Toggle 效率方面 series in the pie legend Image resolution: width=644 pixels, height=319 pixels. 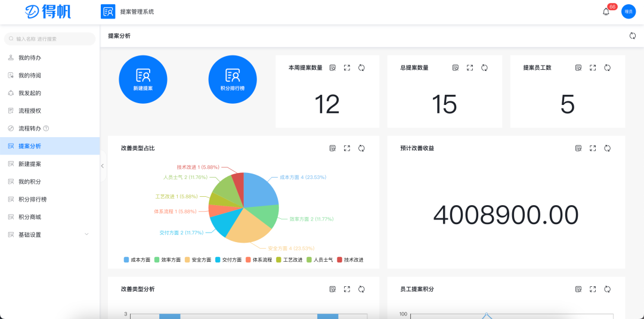click(168, 260)
